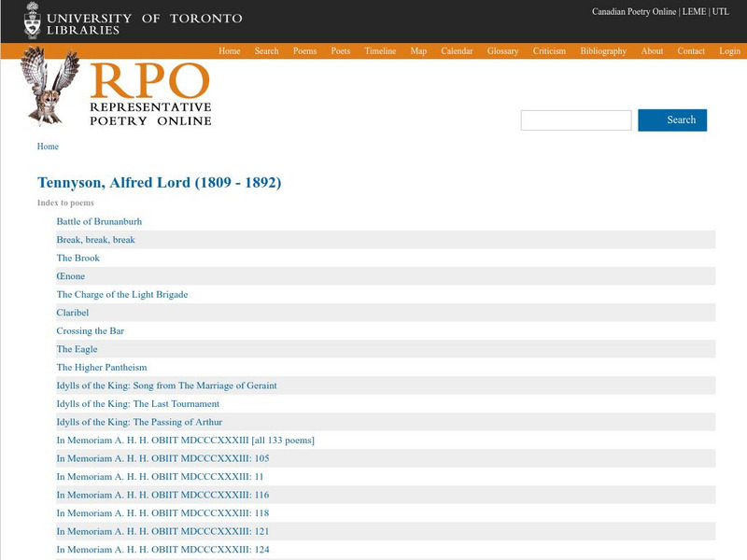Open the Map menu item

[x=418, y=51]
